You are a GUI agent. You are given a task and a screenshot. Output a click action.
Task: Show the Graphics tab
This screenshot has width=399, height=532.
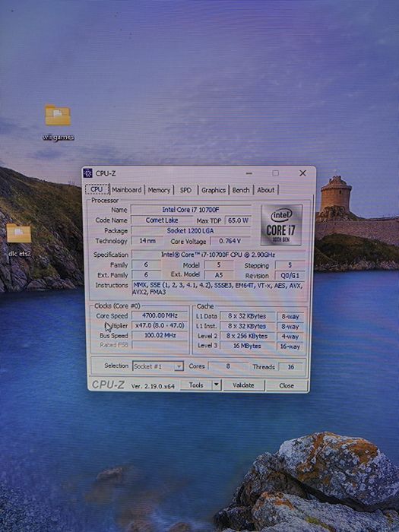click(214, 190)
